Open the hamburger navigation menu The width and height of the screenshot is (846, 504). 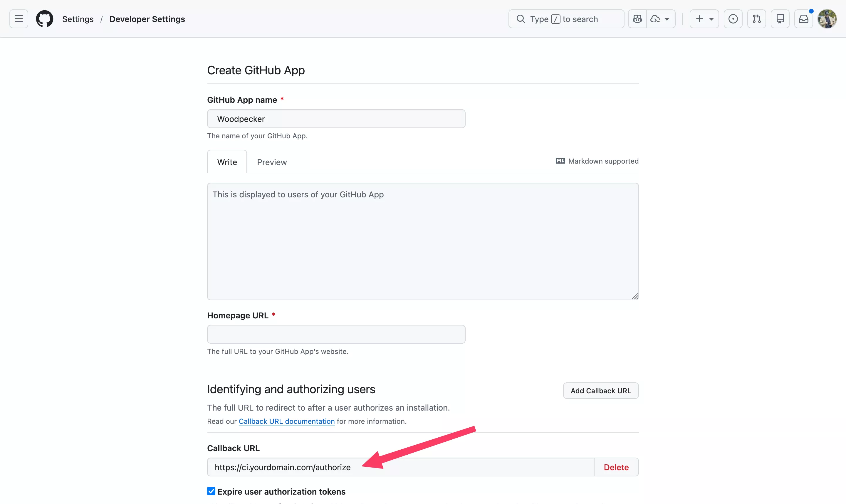coord(19,19)
